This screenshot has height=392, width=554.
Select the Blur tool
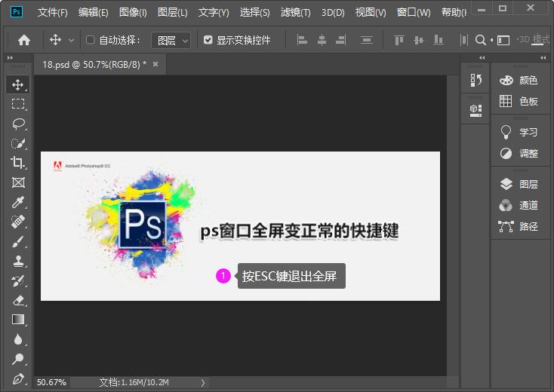click(18, 339)
